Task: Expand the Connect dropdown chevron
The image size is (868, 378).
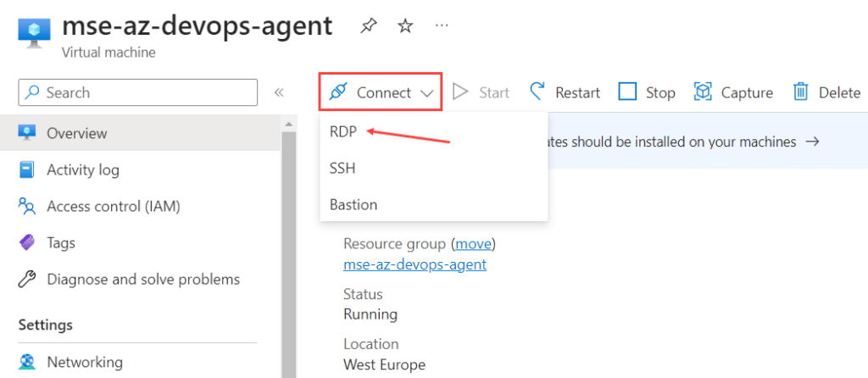Action: pyautogui.click(x=427, y=93)
